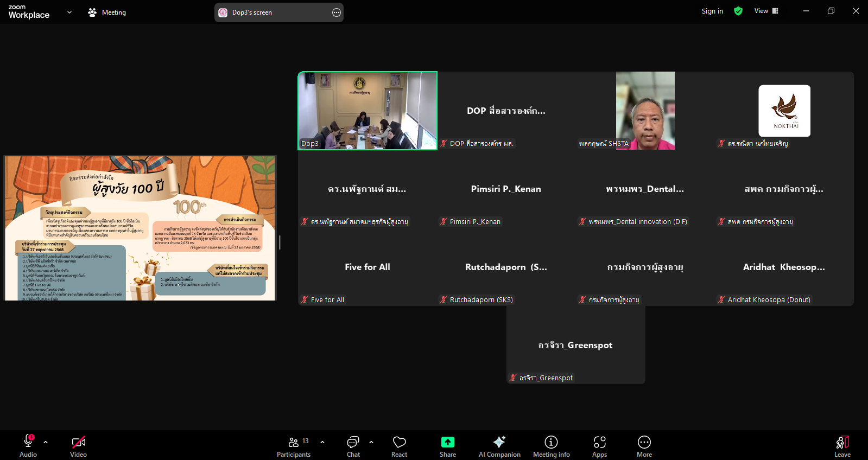This screenshot has width=868, height=460.
Task: Unmute the microphone with Audio button
Action: [28, 446]
